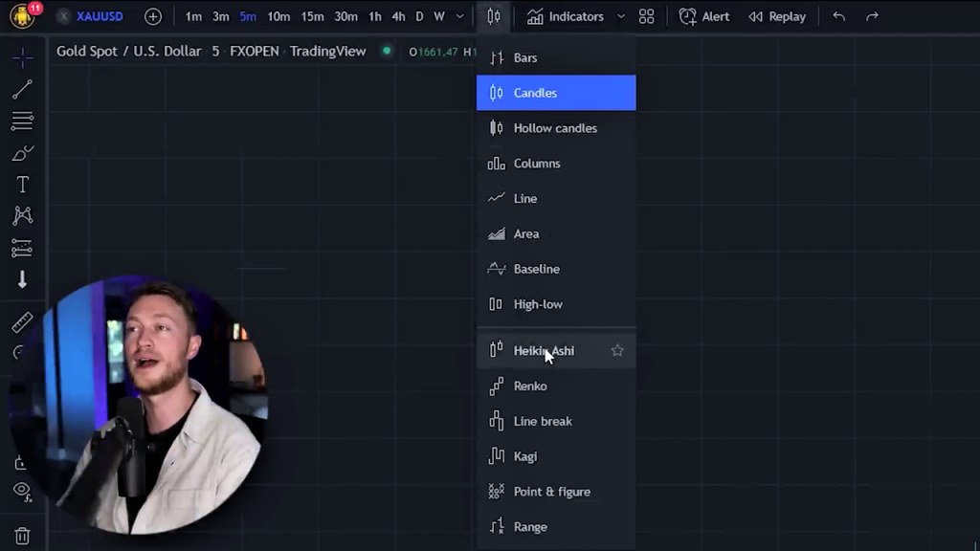Viewport: 980px width, 551px height.
Task: Open the Indicators button
Action: click(566, 16)
